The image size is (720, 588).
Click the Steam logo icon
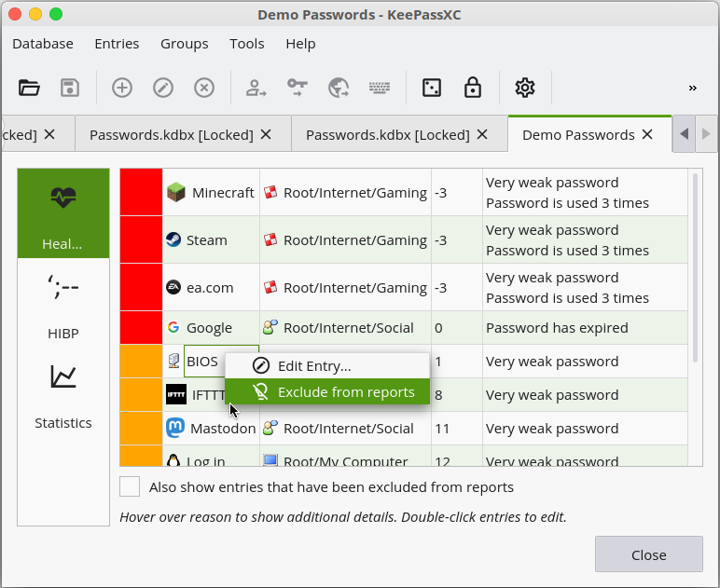[x=173, y=239]
